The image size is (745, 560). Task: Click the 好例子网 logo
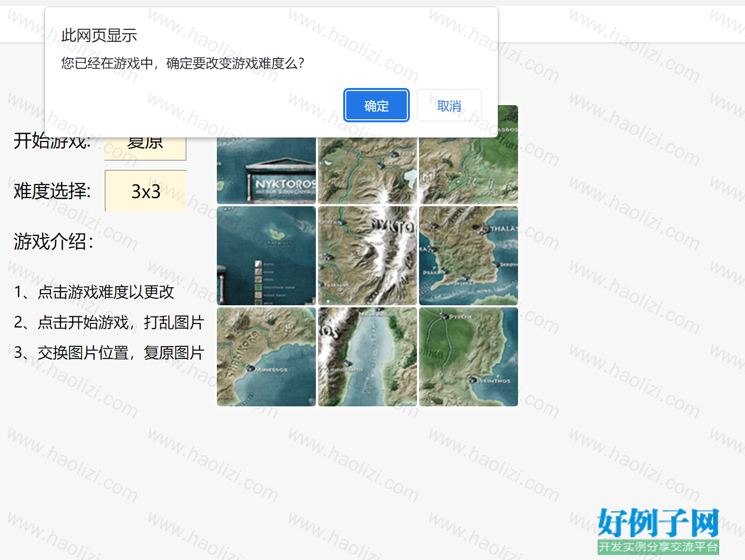coord(658,530)
